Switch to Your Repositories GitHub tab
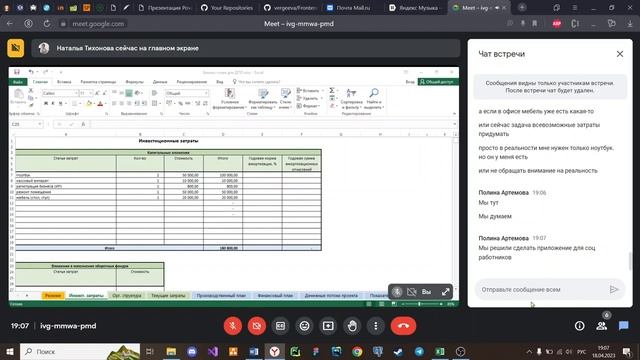The height and width of the screenshot is (360, 640). coord(227,8)
